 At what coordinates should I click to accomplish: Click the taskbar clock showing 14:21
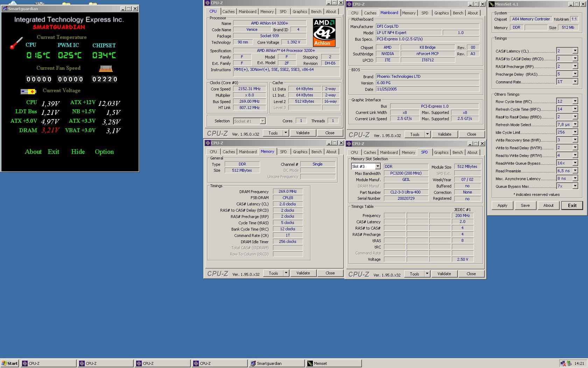point(579,363)
